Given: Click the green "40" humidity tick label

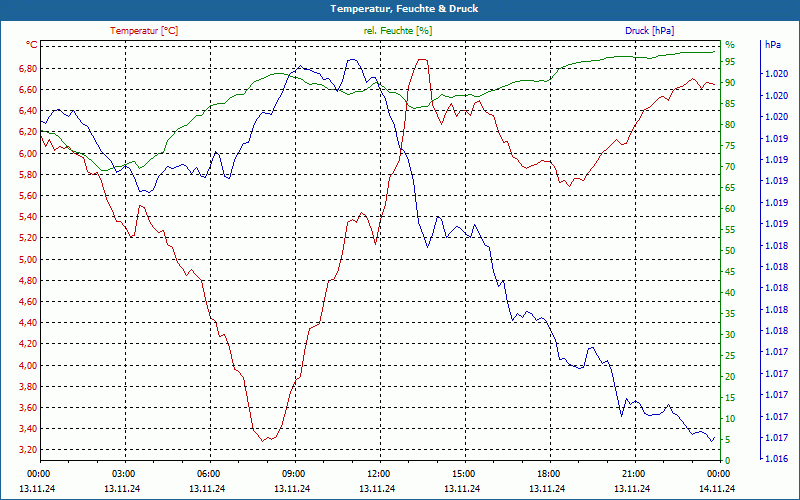Looking at the screenshot, I should (x=730, y=293).
